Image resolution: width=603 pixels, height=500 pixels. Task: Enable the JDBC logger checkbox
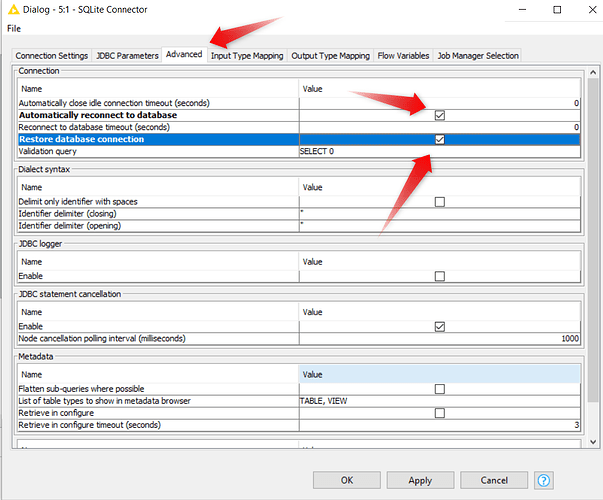pos(440,276)
